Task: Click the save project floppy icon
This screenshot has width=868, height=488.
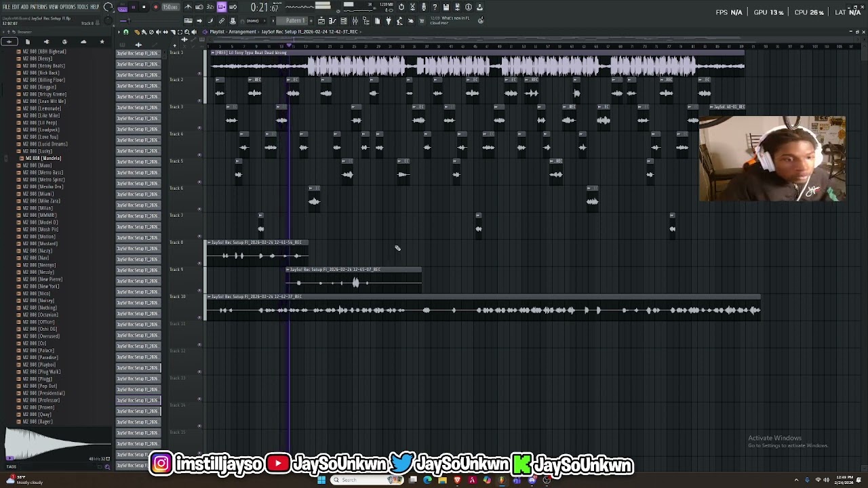Action: click(x=446, y=7)
